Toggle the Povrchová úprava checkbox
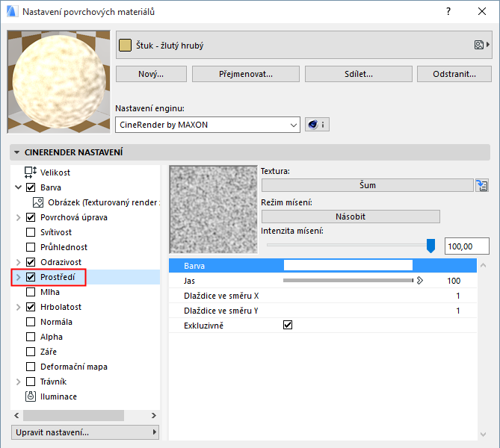Screen dimensions: 500x448 [31, 217]
